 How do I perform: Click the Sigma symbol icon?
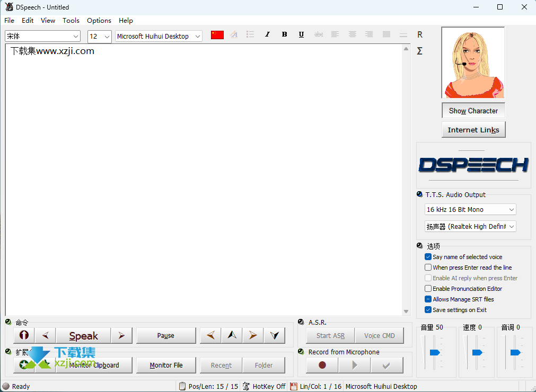coord(420,51)
